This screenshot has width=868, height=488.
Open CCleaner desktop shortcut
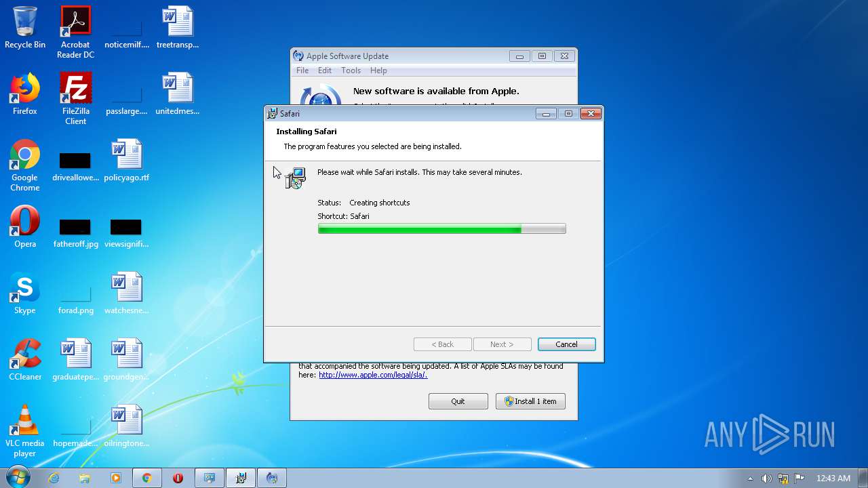[25, 359]
